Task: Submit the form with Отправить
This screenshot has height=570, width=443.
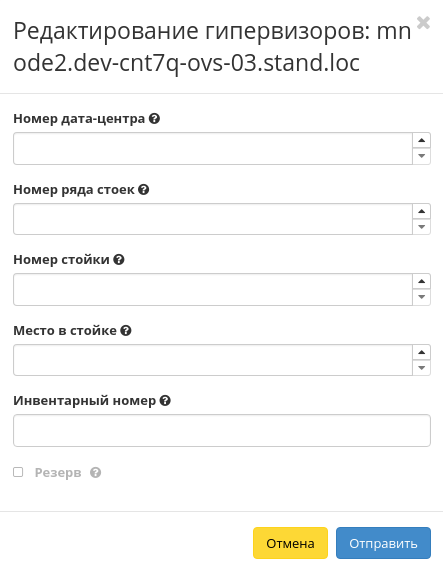Action: coord(383,543)
